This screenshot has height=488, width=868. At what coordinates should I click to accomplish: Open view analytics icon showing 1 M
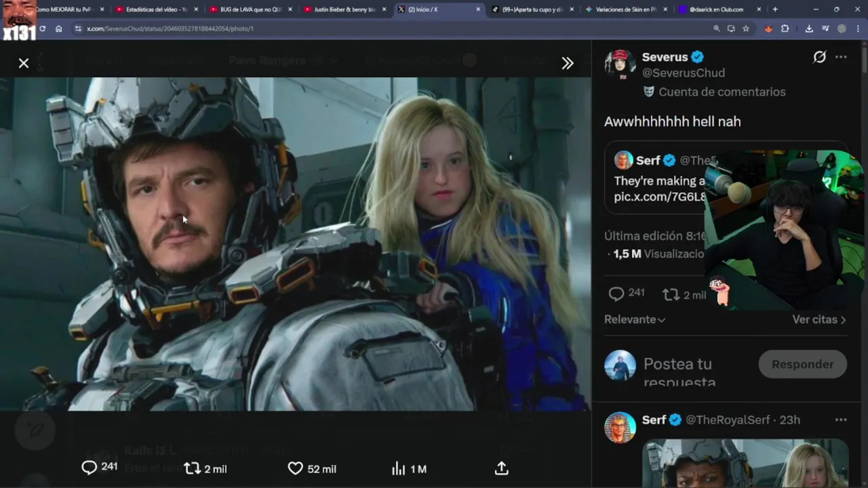pos(399,469)
